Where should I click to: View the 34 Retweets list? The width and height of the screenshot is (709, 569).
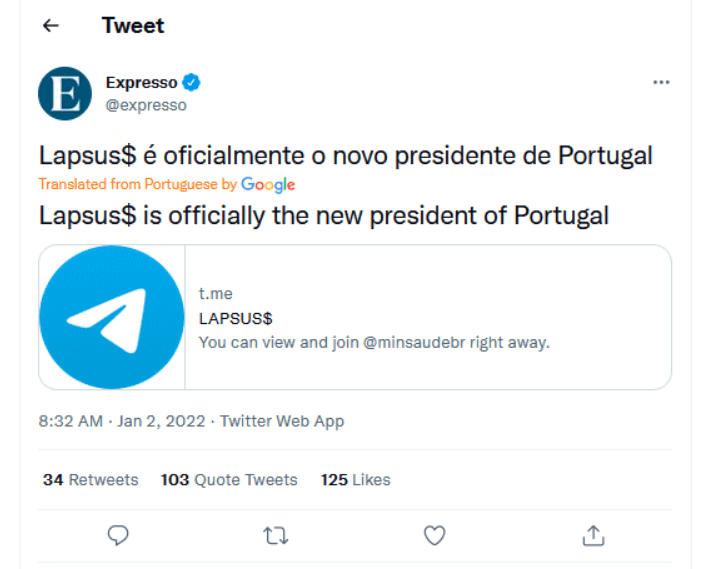91,479
